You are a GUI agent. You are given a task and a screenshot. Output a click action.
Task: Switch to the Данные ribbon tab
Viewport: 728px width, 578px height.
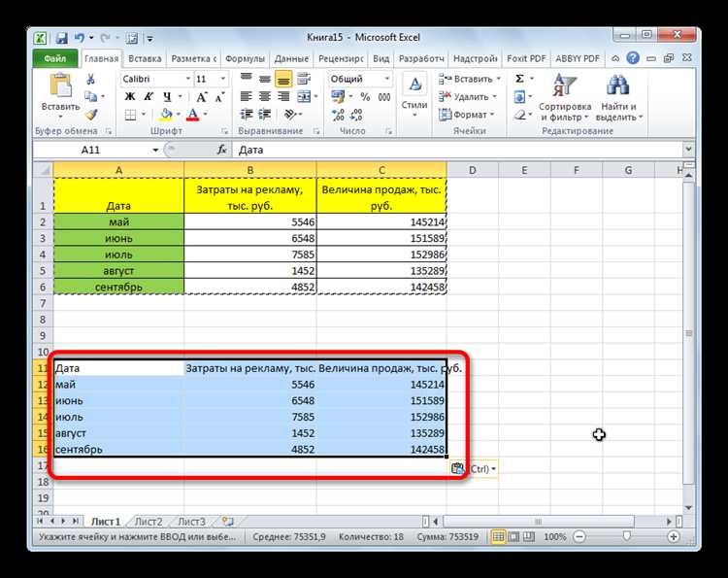(291, 59)
